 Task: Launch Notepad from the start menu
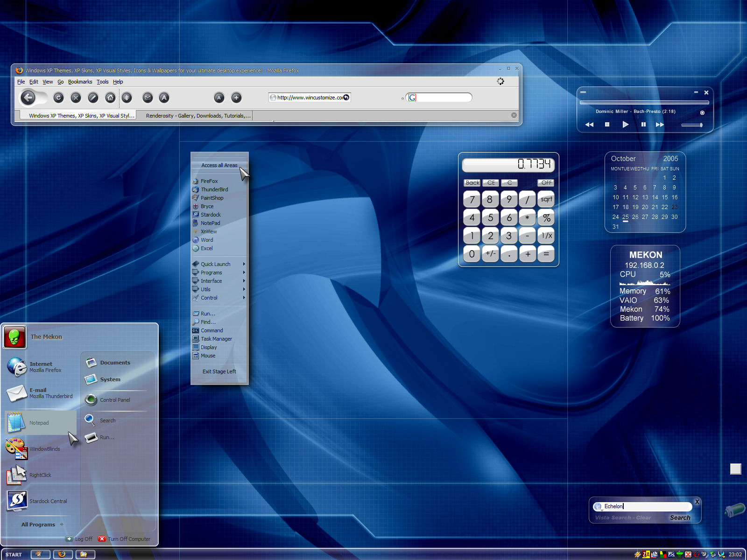point(41,423)
